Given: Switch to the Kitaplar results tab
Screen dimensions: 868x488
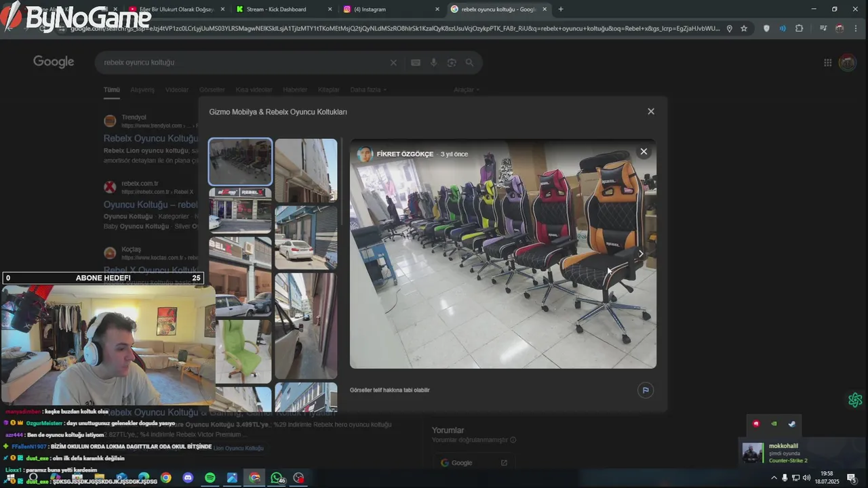Looking at the screenshot, I should (x=329, y=89).
